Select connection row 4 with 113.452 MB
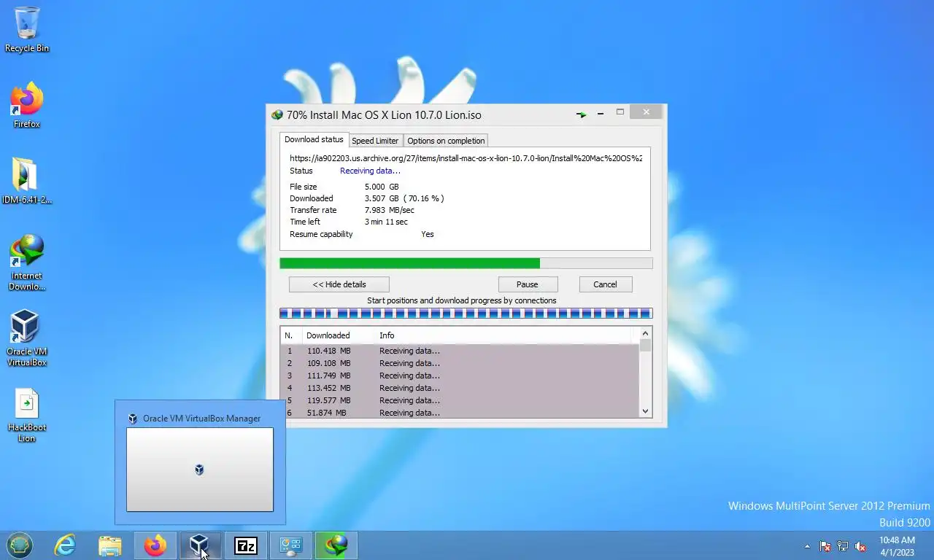The image size is (934, 560). pyautogui.click(x=460, y=388)
